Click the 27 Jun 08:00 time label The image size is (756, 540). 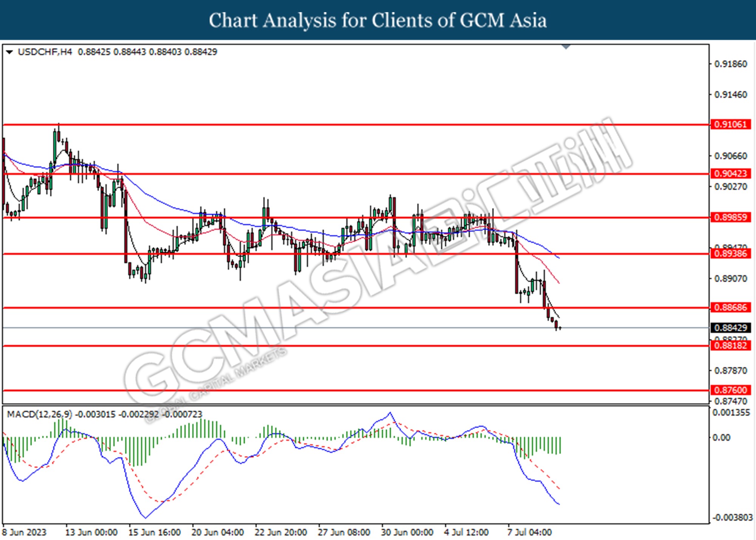click(344, 532)
